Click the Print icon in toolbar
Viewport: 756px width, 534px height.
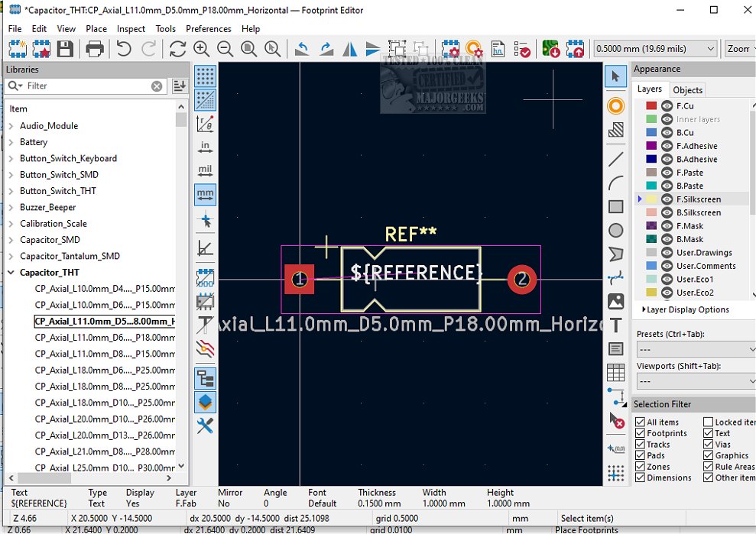[95, 49]
